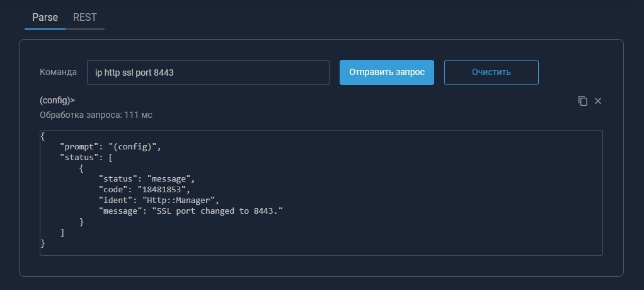Switch to the REST tab
Image resolution: width=644 pixels, height=290 pixels.
click(x=85, y=17)
